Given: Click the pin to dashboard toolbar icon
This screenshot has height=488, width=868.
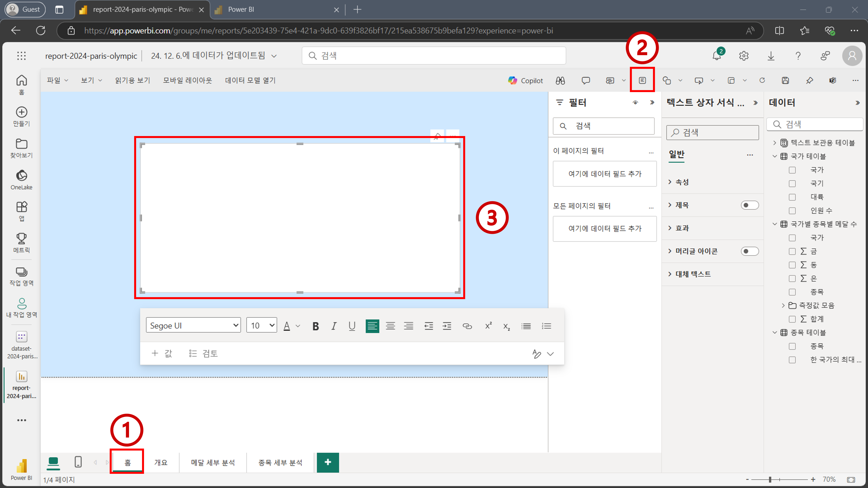Looking at the screenshot, I should point(809,80).
